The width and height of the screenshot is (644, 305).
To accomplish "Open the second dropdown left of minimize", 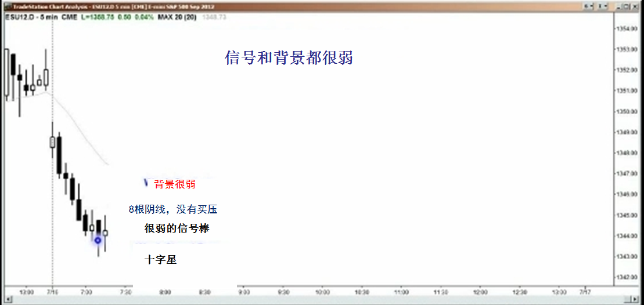I will click(x=603, y=6).
